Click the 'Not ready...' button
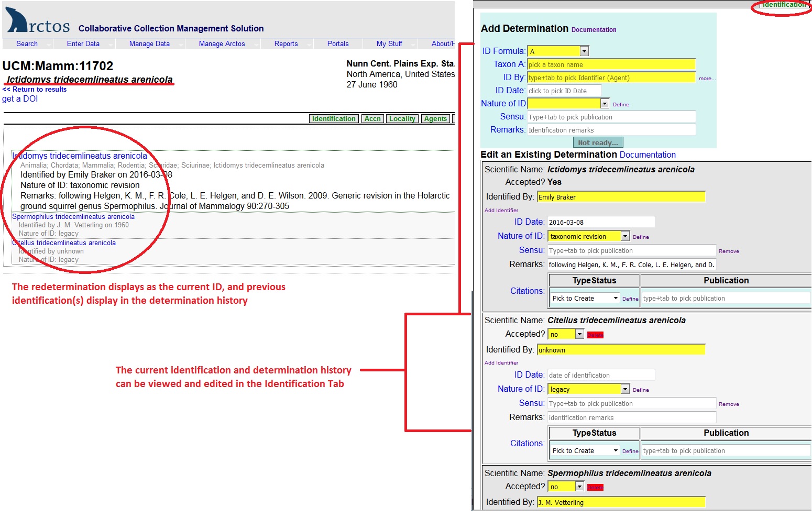The height and width of the screenshot is (518, 812). point(598,142)
